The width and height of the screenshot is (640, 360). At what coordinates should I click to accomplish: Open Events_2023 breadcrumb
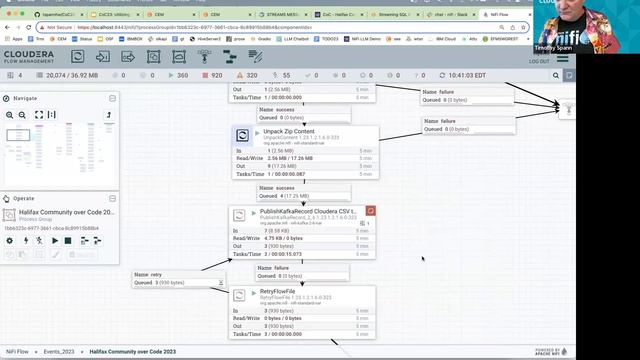click(x=59, y=351)
